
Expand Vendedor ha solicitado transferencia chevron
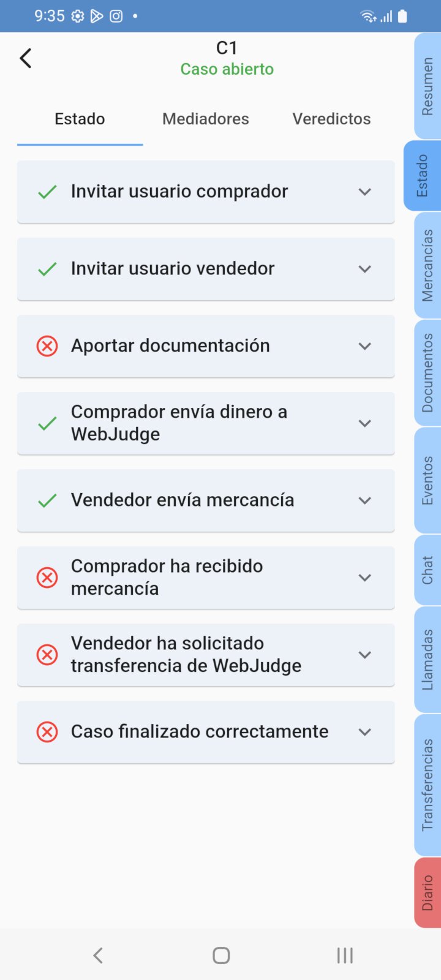coord(365,655)
